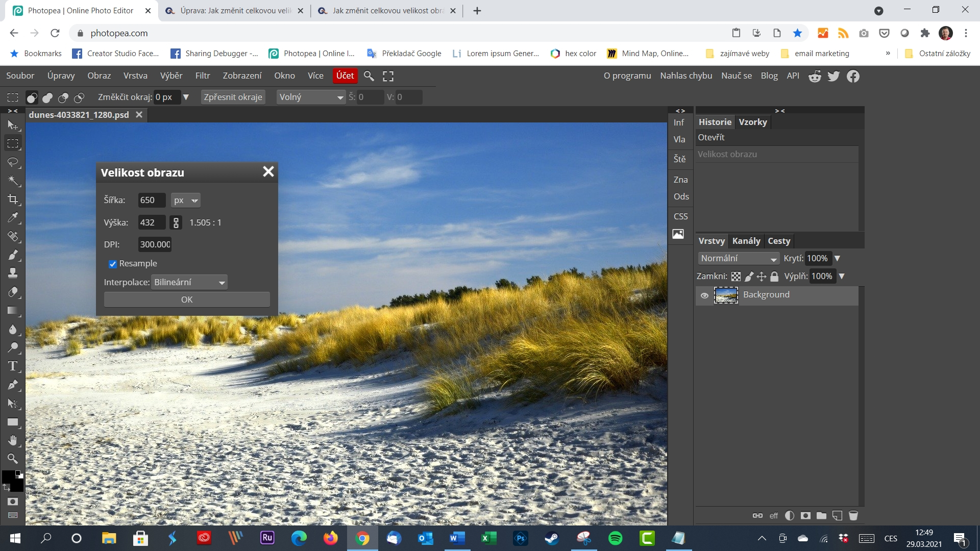Expand the side mini panel arrows
This screenshot has height=551, width=980.
coord(680,111)
